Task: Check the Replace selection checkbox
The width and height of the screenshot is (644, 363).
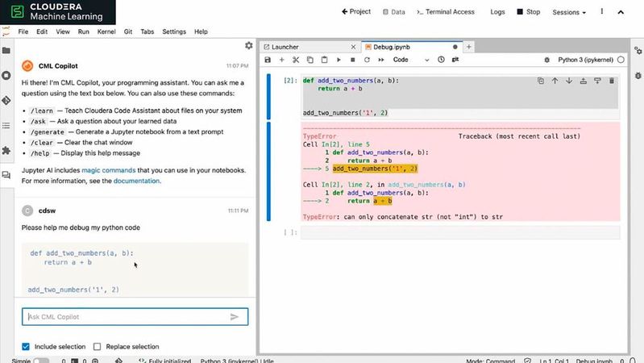Action: pos(97,347)
